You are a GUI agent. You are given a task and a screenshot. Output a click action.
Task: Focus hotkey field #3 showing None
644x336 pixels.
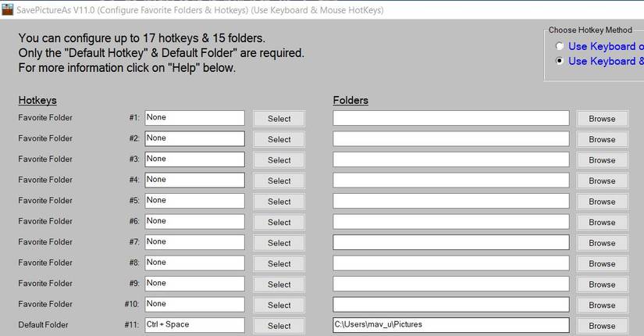(194, 159)
